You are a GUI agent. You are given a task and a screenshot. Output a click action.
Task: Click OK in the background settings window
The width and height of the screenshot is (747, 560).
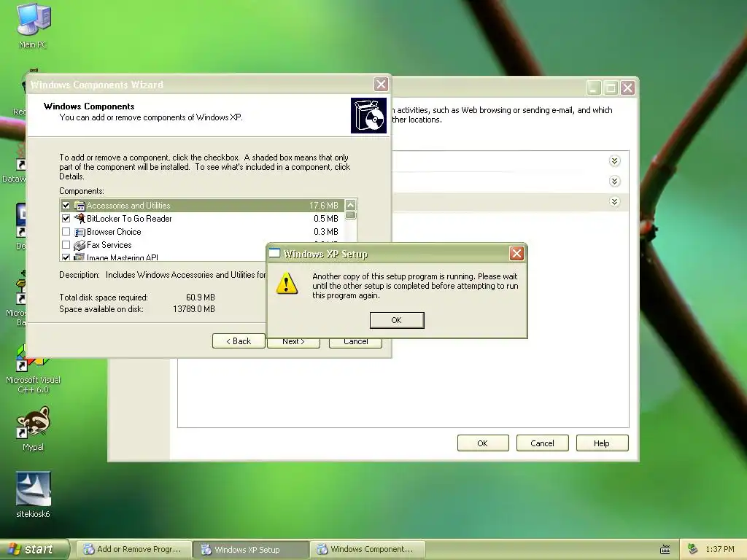pos(483,443)
